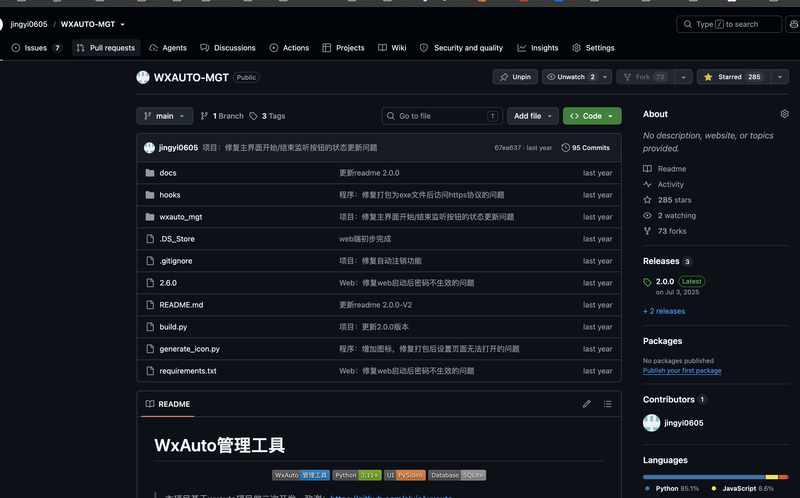Click the jingyi0605 commit author avatar
Image resolution: width=800 pixels, height=498 pixels.
click(149, 147)
